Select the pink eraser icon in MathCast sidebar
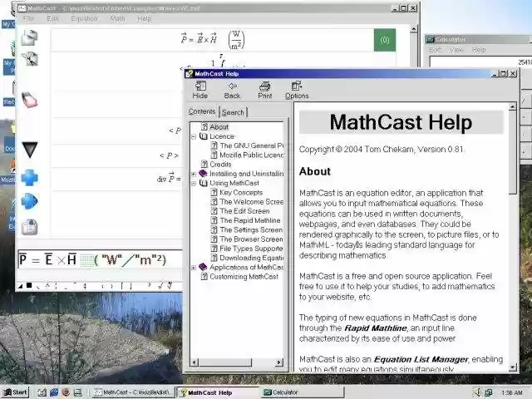This screenshot has width=532, height=399. (x=29, y=100)
